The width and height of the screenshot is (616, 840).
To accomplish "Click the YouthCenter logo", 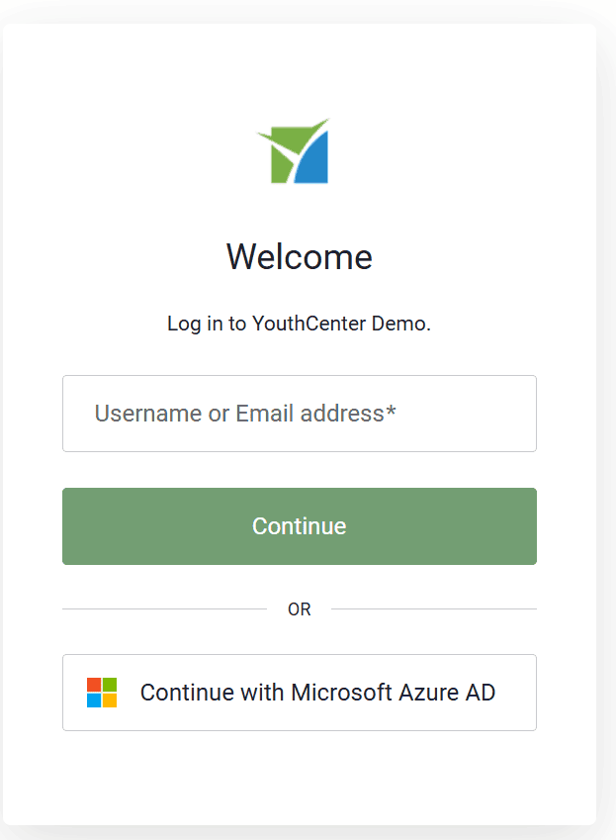I will pos(293,151).
